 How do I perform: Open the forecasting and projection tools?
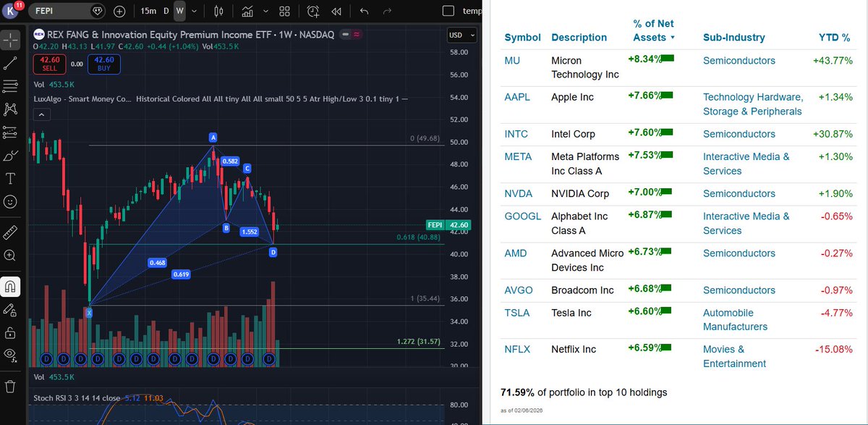click(x=10, y=132)
